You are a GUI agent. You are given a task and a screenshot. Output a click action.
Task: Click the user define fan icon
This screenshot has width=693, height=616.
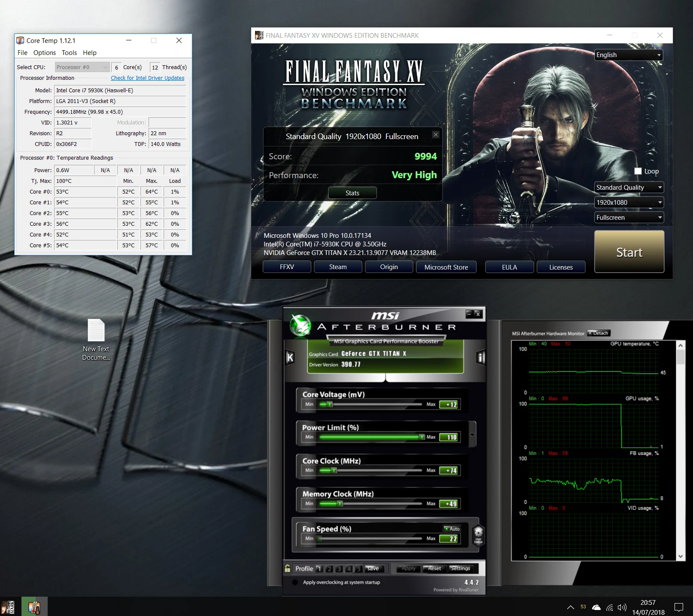478,535
